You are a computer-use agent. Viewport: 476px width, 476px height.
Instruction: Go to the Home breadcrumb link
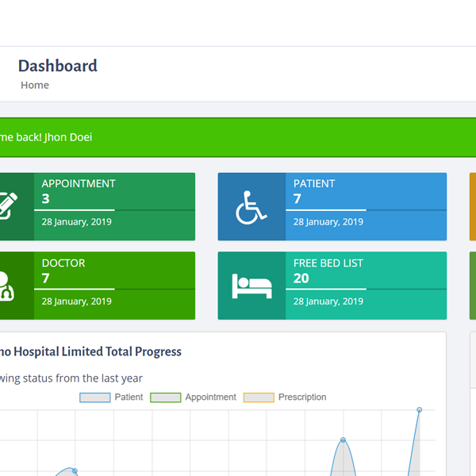35,86
